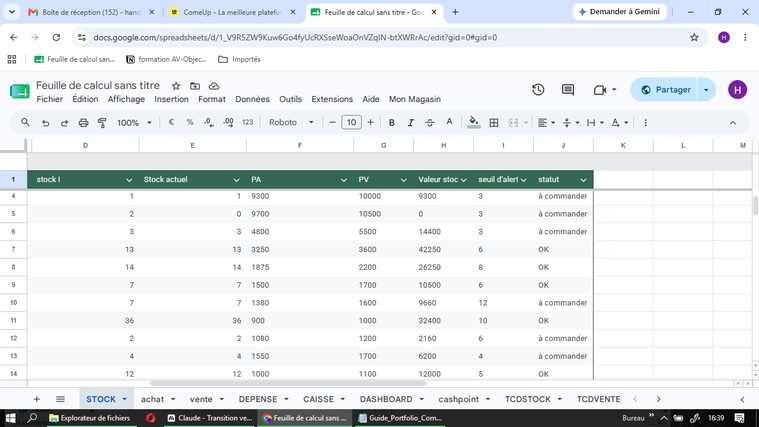Open the Claude window in taskbar

tap(210, 418)
